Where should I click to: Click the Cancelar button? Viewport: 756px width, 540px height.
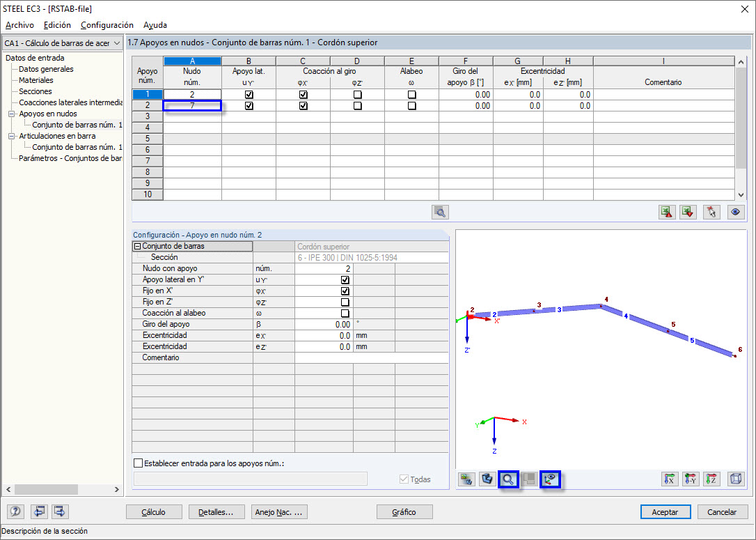[722, 512]
